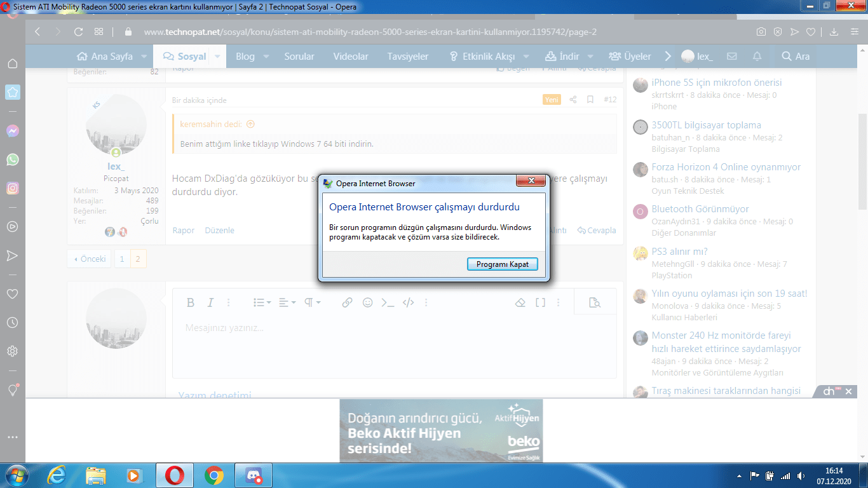868x488 pixels.
Task: Toggle the bookmark on post #12
Action: [590, 100]
